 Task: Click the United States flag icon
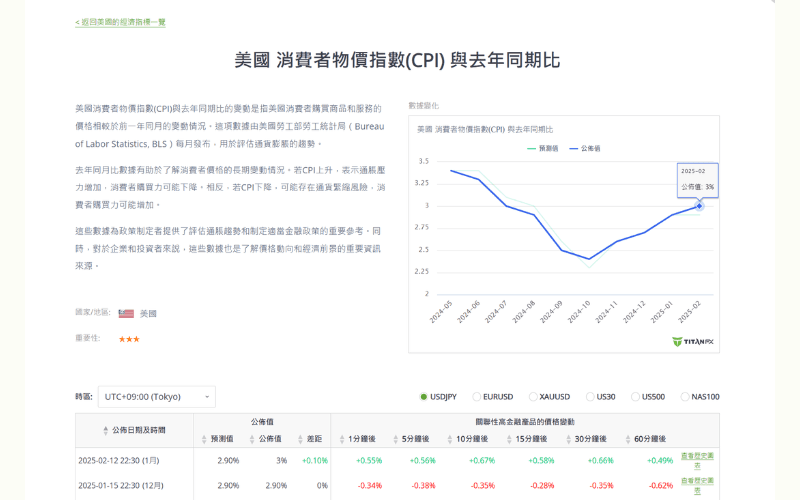(126, 313)
